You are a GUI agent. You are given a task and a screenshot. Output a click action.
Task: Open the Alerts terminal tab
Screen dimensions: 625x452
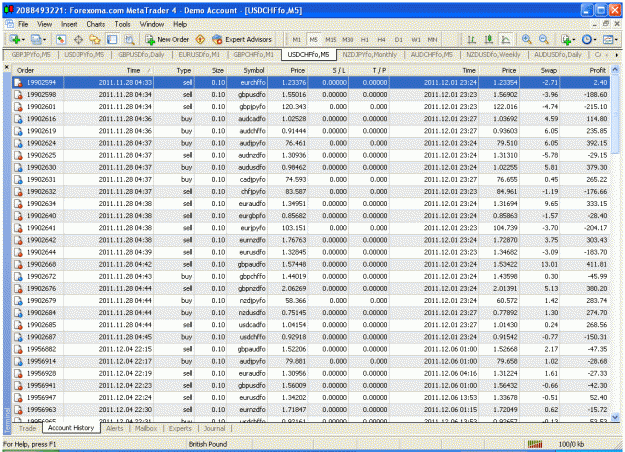(x=115, y=428)
